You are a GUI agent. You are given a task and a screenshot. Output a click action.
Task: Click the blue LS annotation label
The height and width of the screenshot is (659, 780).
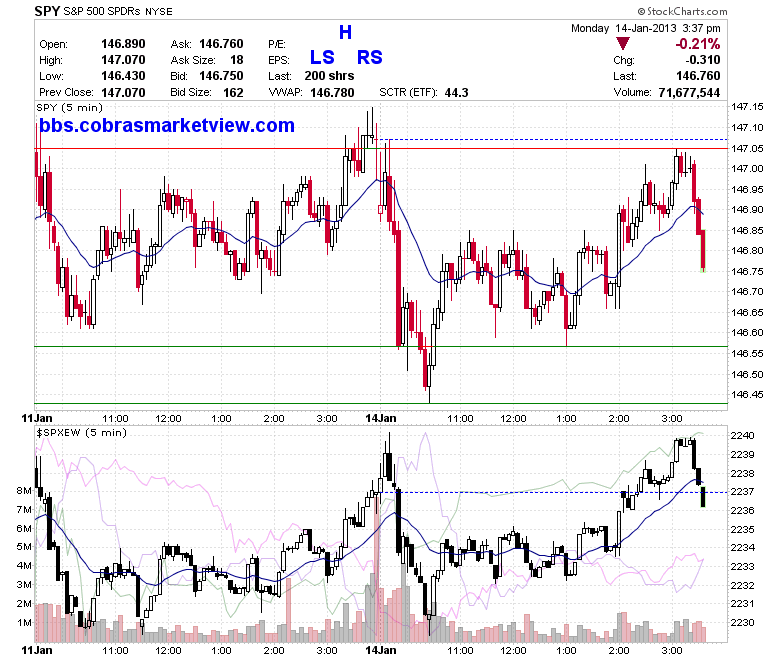click(x=322, y=57)
